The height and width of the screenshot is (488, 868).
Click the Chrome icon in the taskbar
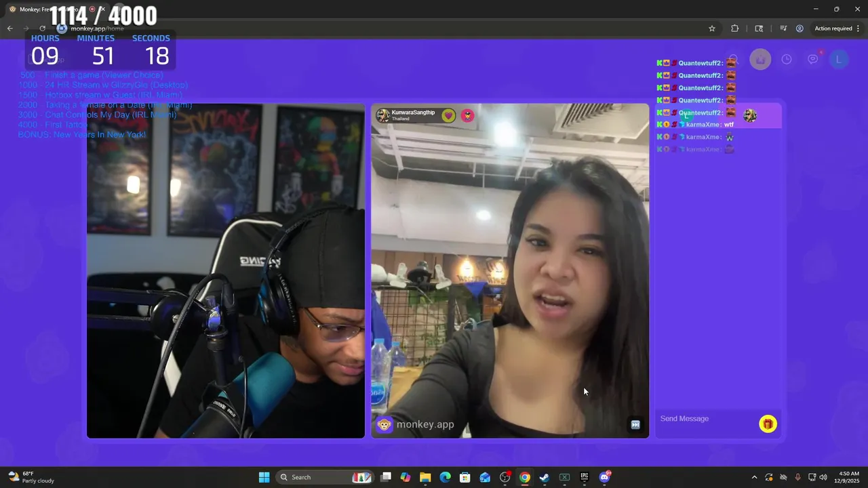[524, 477]
